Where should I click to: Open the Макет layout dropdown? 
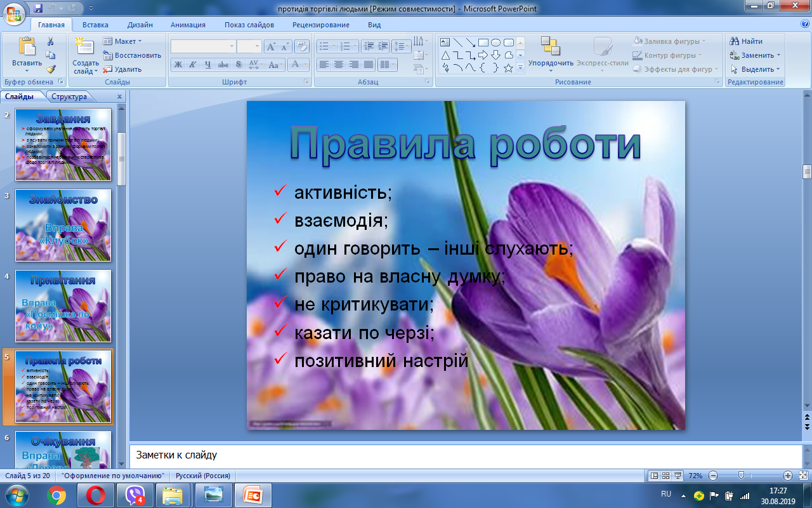click(x=123, y=41)
